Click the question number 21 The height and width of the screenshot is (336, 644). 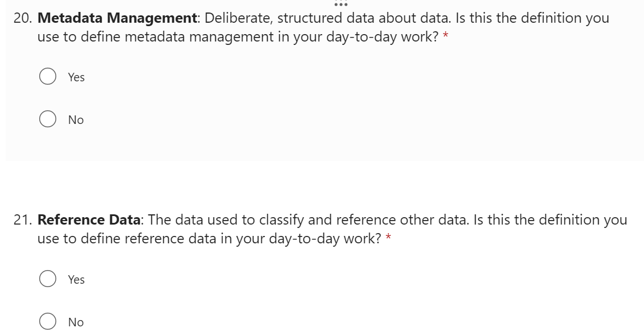coord(22,220)
